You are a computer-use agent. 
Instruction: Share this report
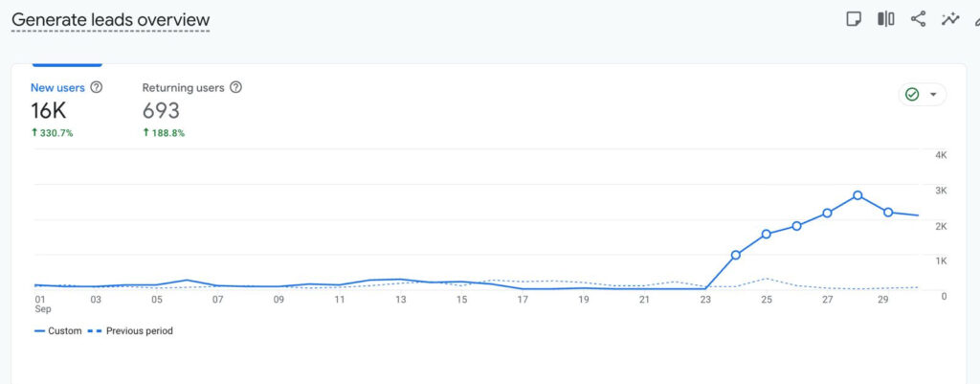coord(918,19)
